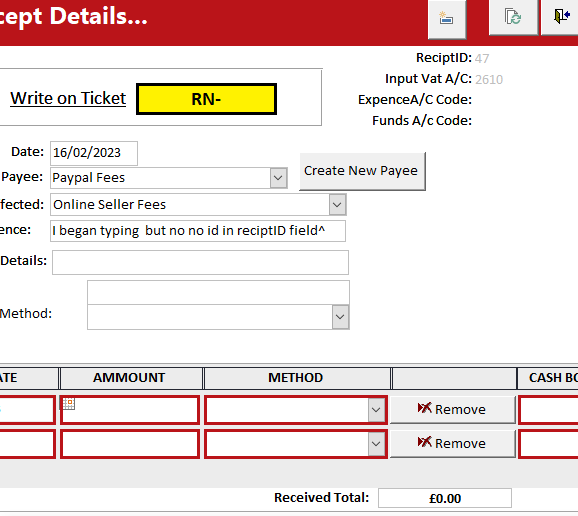Click the AMMOUNT column header
The width and height of the screenshot is (578, 516).
point(130,378)
